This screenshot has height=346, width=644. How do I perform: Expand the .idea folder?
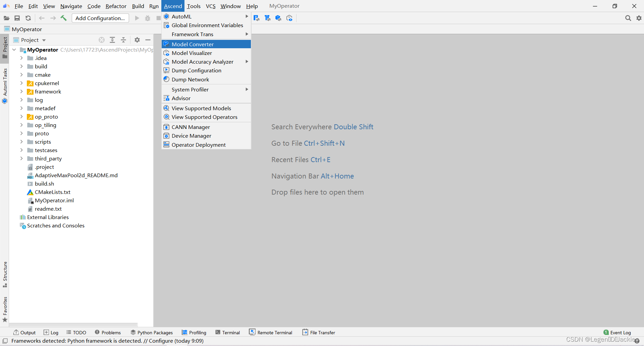tap(21, 58)
